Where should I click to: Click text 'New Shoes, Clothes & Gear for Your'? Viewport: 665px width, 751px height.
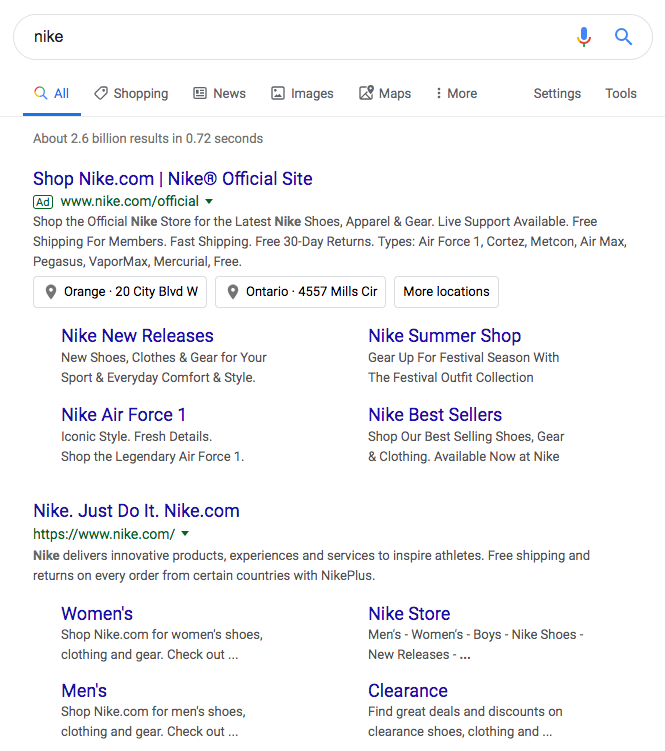(164, 358)
